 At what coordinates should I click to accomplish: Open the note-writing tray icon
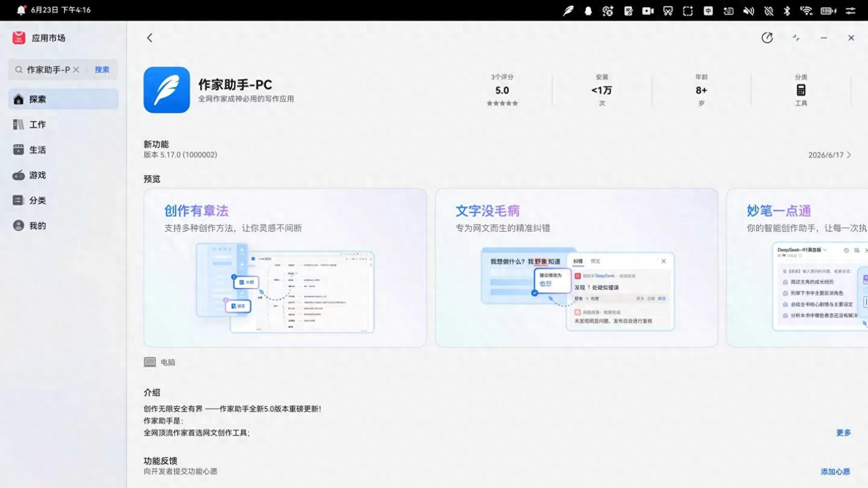628,10
